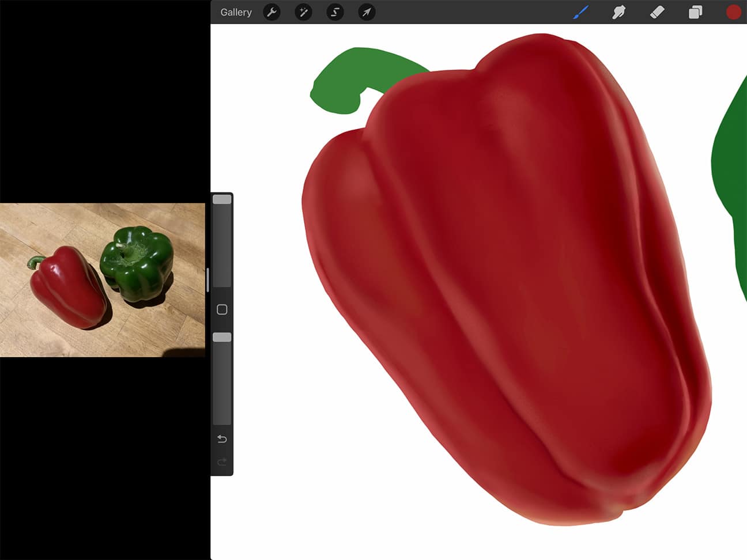Return to the Gallery
This screenshot has height=560, width=747.
coord(235,12)
